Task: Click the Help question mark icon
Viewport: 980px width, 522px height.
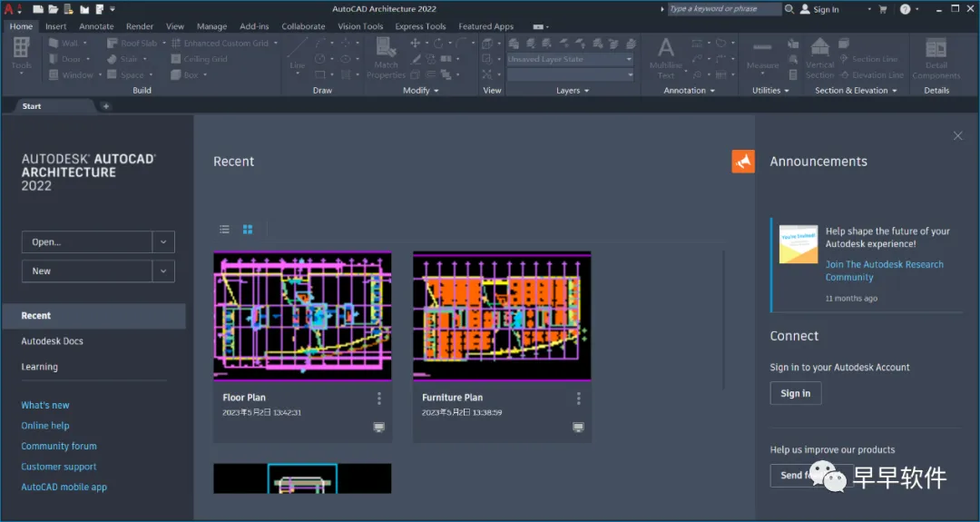Action: [x=905, y=9]
